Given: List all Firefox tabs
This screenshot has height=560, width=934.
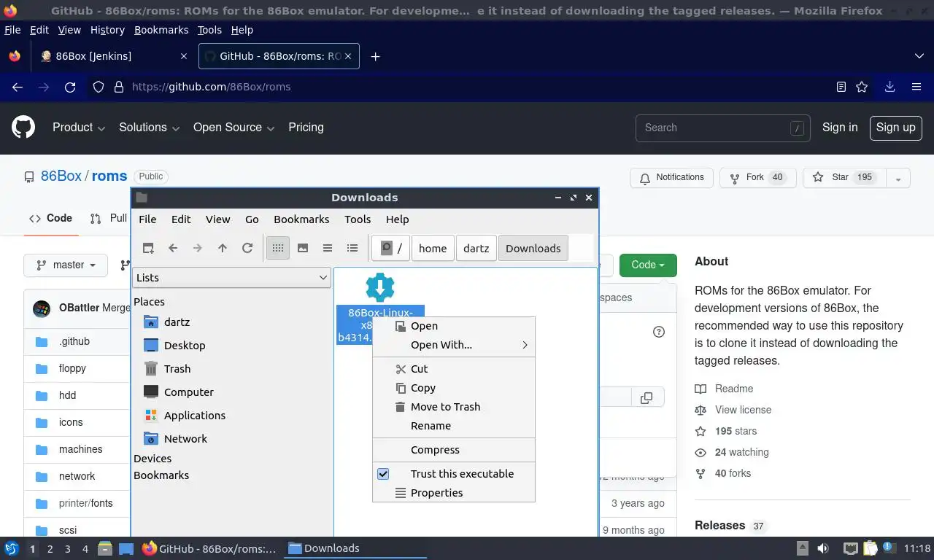Looking at the screenshot, I should click(x=919, y=56).
